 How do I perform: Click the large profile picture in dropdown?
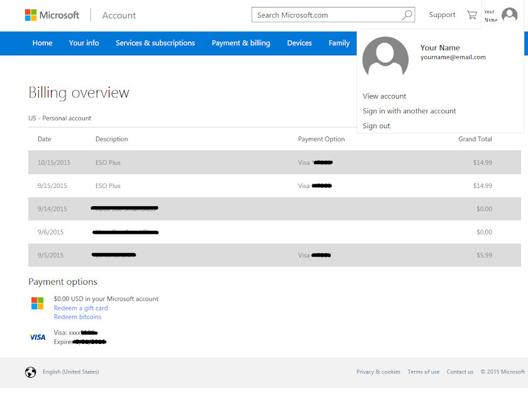point(385,59)
